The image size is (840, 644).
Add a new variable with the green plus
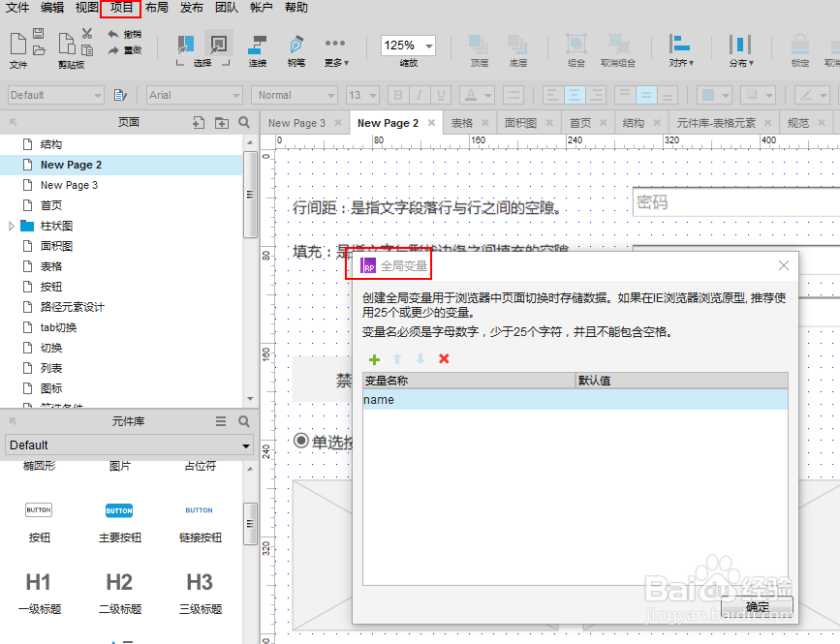coord(375,359)
